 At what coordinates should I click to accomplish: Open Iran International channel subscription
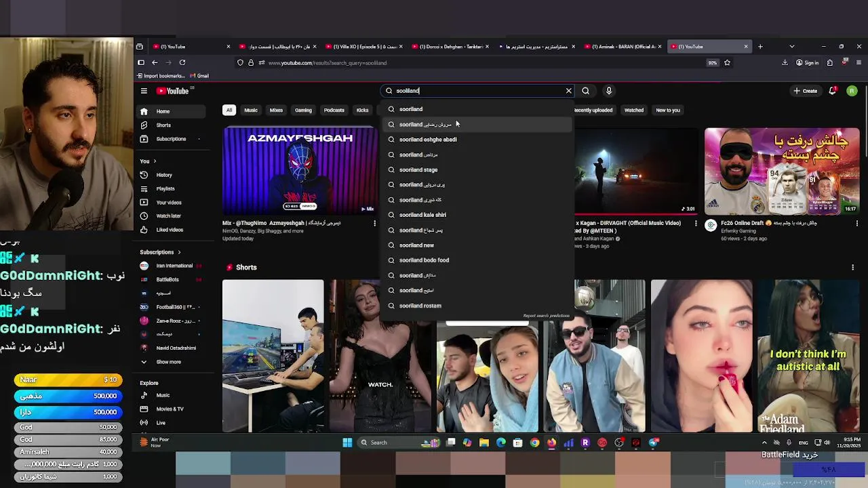172,266
